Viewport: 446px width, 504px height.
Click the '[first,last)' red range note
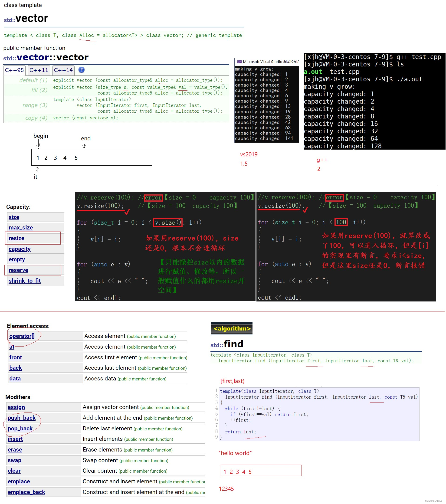tap(233, 381)
